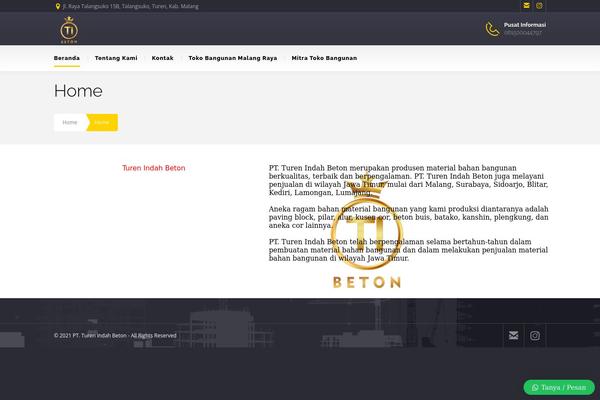Click the phone icon beside Pusat Informasi
600x400 pixels.
click(492, 29)
